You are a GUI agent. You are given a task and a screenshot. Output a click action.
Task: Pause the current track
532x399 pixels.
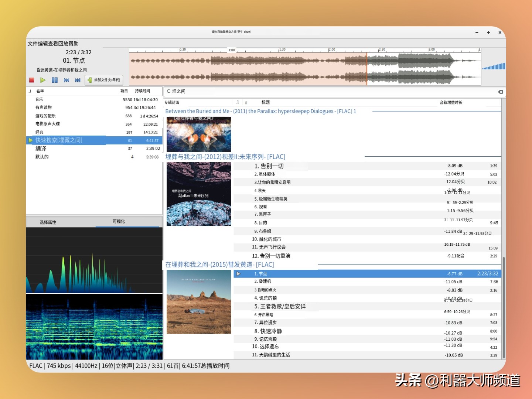[x=55, y=80]
